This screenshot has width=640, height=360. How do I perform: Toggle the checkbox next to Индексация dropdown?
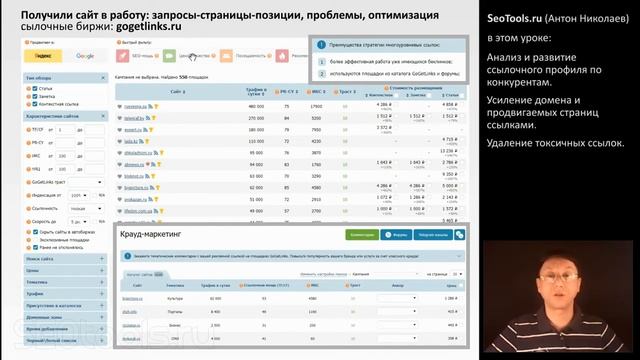[95, 196]
